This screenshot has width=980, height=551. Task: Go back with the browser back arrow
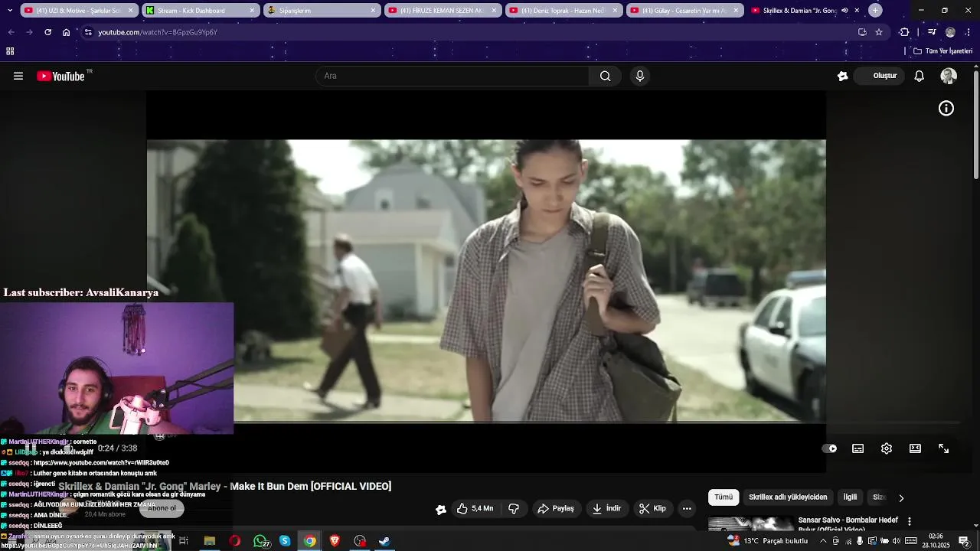tap(11, 32)
